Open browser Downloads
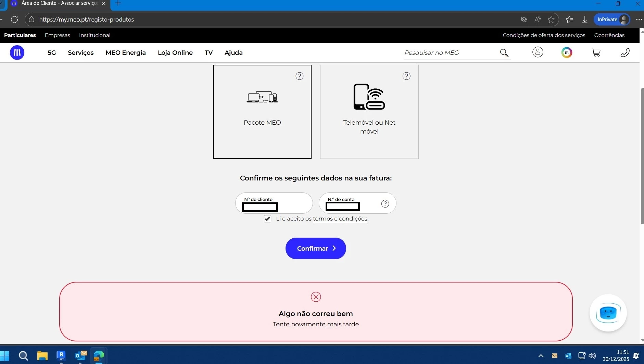This screenshot has width=644, height=364. (585, 20)
